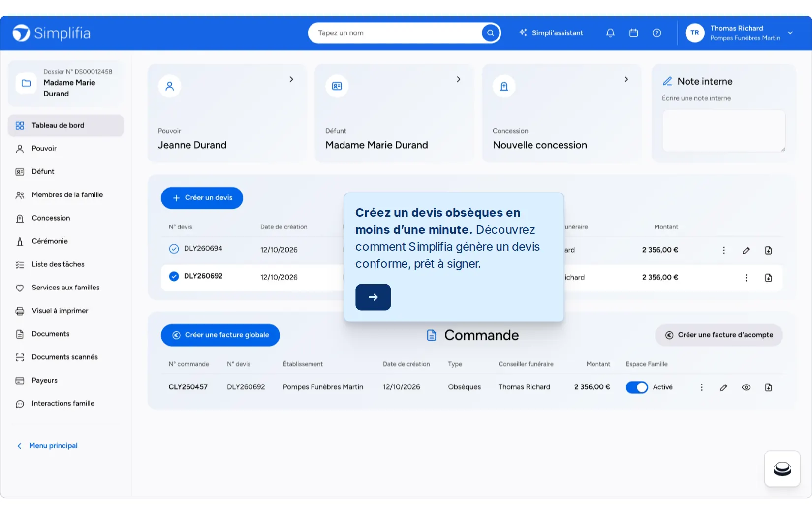Edit commande CLY260457 pencil icon
The image size is (812, 514).
click(x=723, y=387)
